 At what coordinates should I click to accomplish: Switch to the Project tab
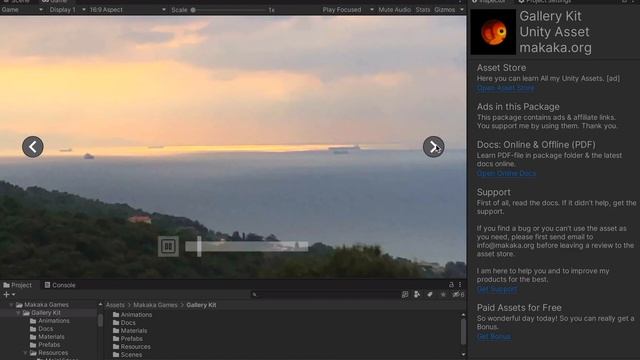(x=18, y=285)
